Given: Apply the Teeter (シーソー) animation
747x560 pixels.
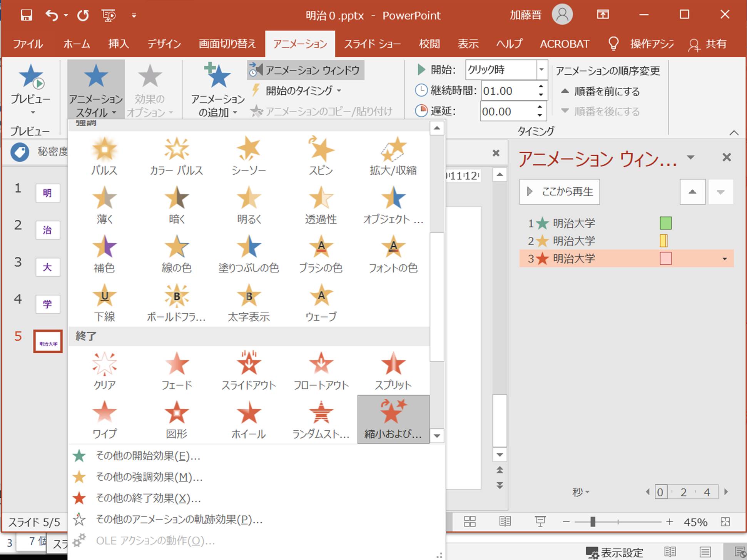Looking at the screenshot, I should pos(249,156).
